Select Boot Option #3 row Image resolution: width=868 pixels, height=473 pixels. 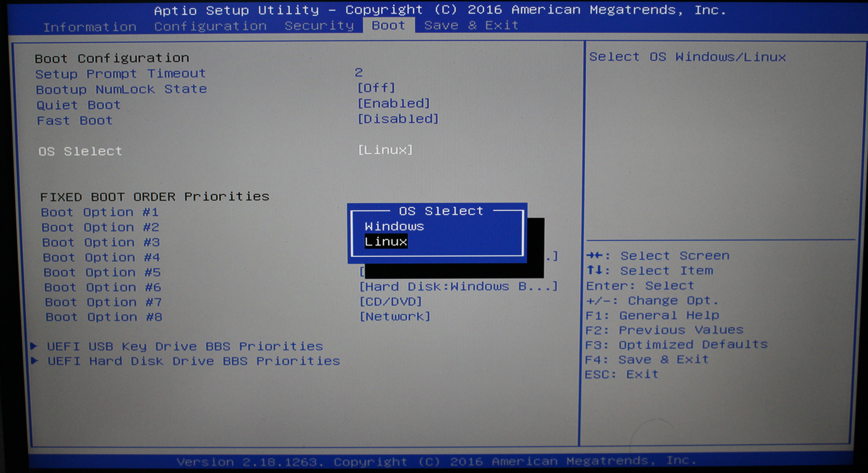[101, 243]
